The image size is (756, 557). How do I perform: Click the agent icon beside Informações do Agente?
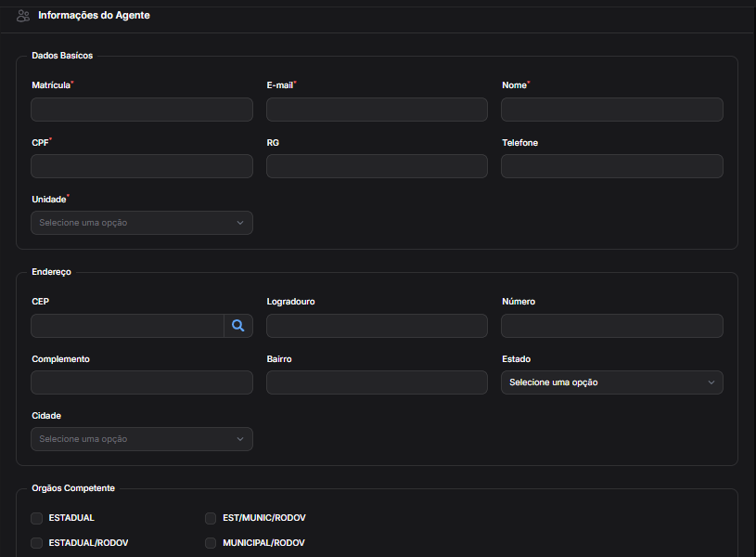pos(23,16)
